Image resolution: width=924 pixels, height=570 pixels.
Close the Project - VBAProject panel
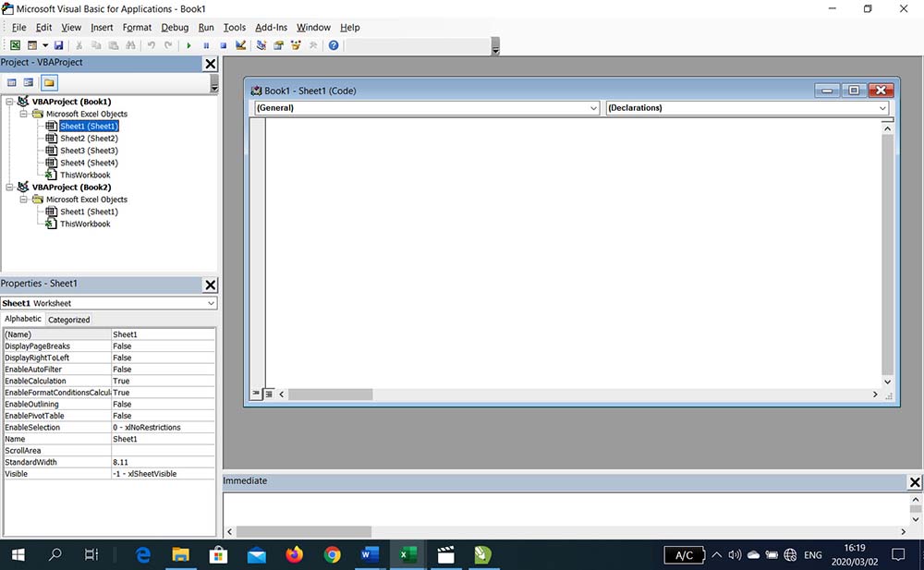tap(211, 64)
